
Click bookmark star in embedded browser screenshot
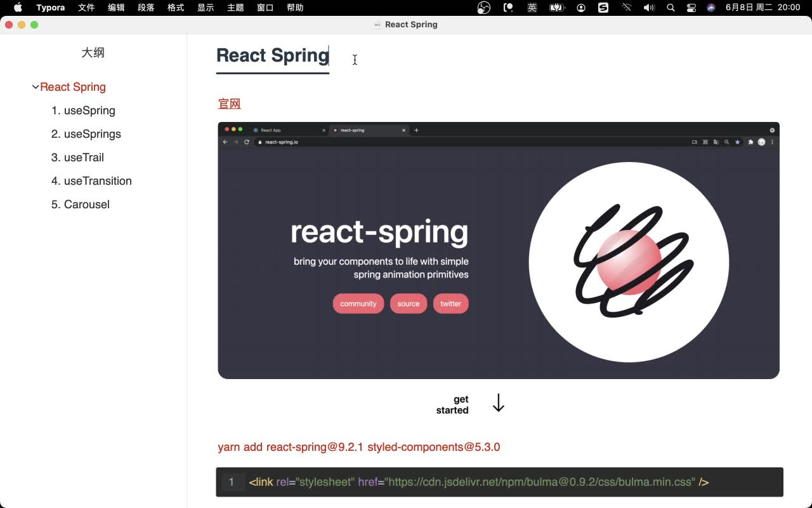tap(737, 142)
